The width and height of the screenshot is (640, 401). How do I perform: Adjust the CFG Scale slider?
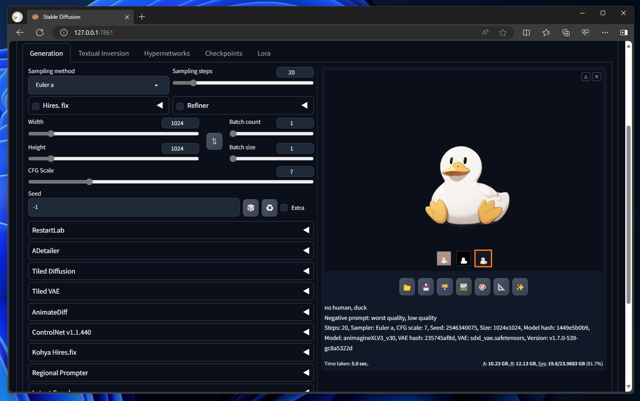(171, 182)
